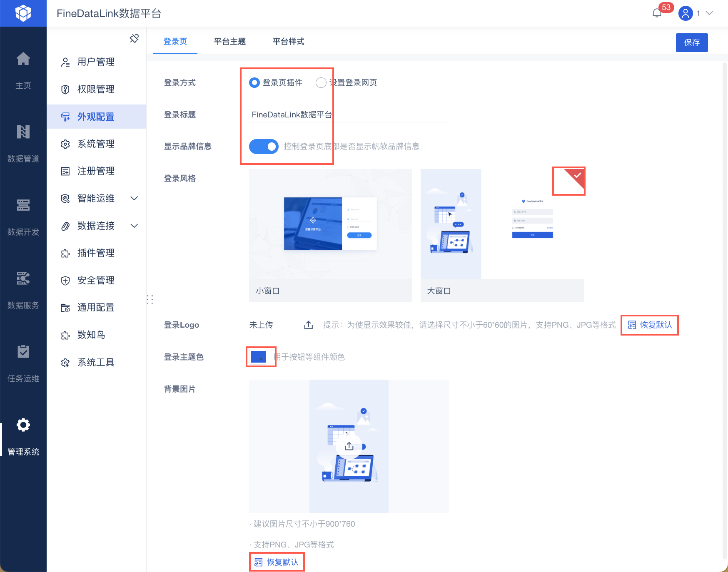Click the 智能运维 icon
Screen dimensions: 728x572
pos(65,199)
